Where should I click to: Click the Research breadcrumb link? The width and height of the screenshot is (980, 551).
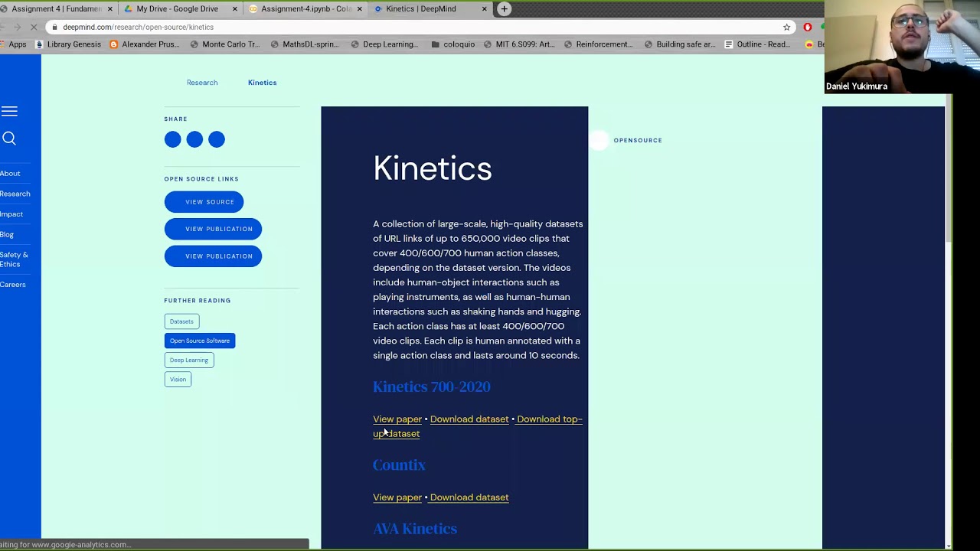pos(202,83)
